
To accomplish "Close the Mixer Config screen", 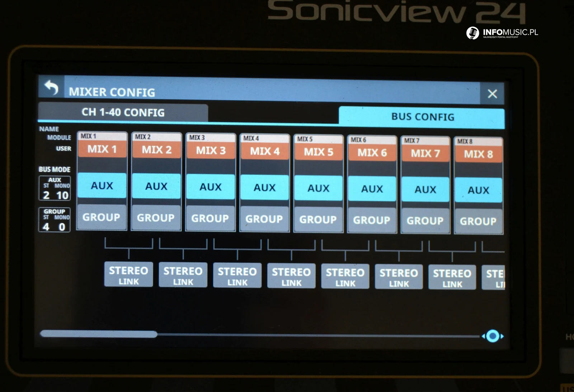I will coord(492,94).
